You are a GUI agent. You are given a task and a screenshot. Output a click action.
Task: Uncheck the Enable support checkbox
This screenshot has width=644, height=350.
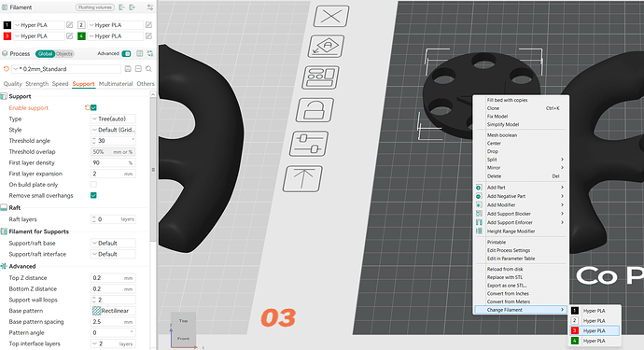[x=93, y=107]
